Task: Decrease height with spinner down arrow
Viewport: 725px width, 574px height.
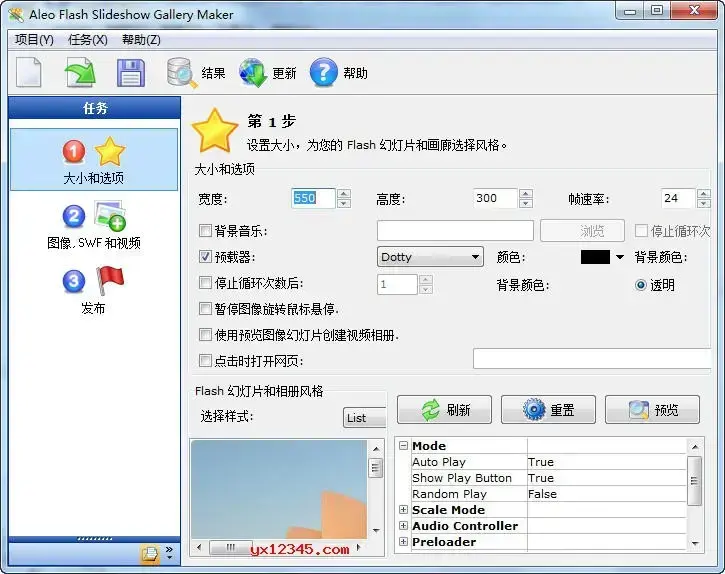Action: [526, 204]
